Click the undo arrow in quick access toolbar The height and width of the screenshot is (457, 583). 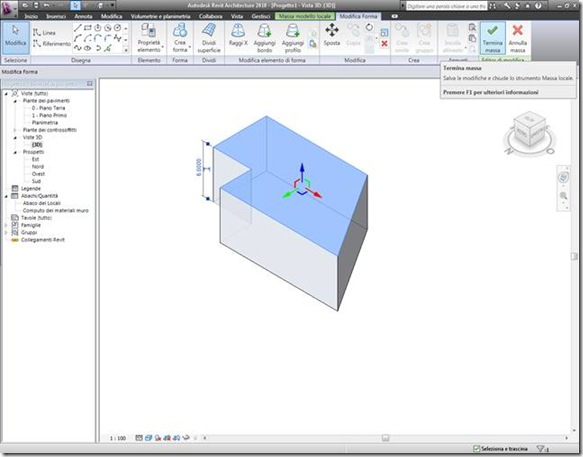[x=46, y=6]
